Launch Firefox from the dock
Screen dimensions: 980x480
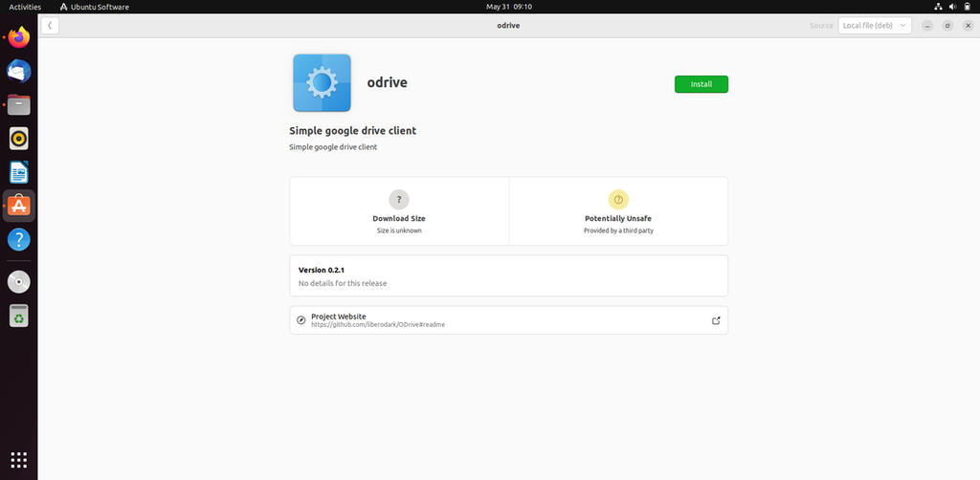[19, 37]
